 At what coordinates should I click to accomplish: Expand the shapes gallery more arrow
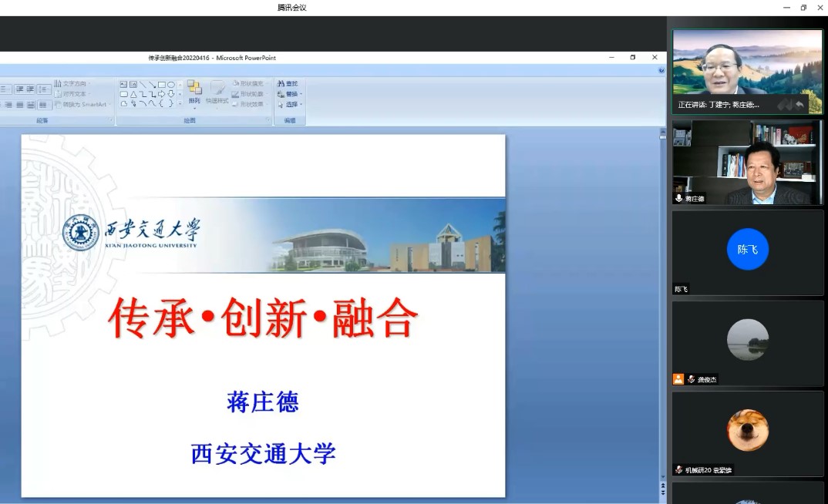[x=180, y=103]
